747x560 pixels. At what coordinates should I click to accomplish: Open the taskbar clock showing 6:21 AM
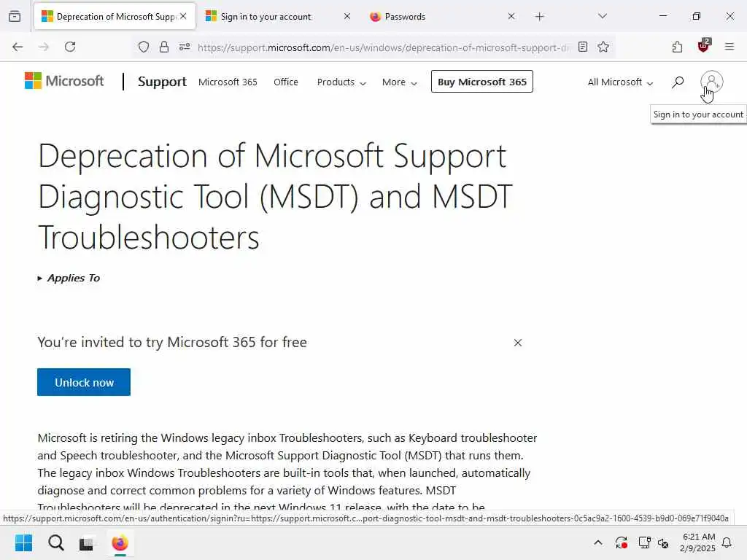[698, 542]
